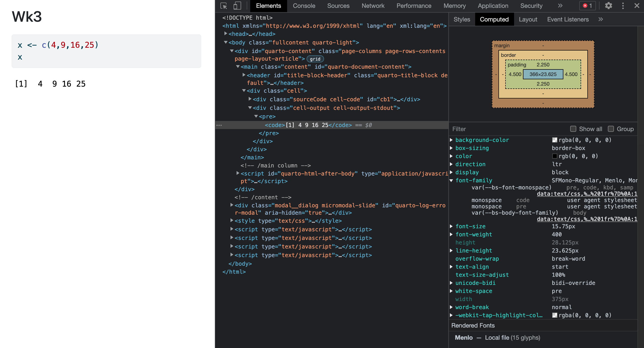Expand the font-size computed property
Screen dimensions: 644x348
451,226
